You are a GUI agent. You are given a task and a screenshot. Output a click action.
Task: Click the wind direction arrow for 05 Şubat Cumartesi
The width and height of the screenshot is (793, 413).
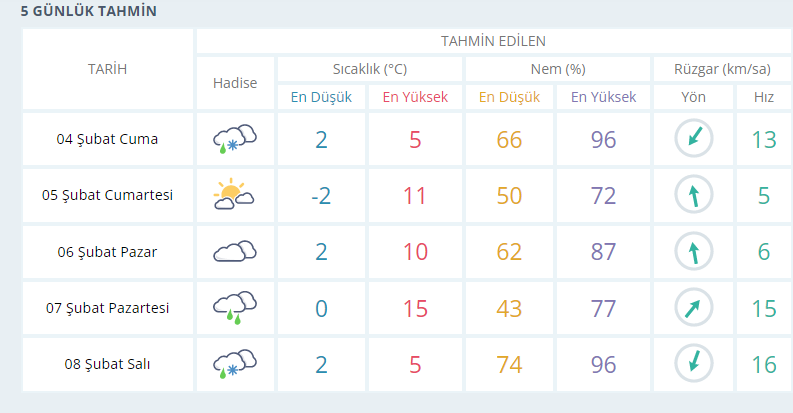click(x=693, y=195)
